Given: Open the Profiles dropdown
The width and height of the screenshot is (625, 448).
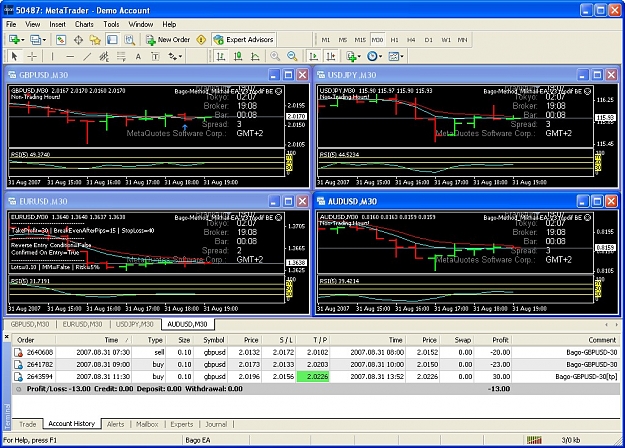Looking at the screenshot, I should (38, 40).
